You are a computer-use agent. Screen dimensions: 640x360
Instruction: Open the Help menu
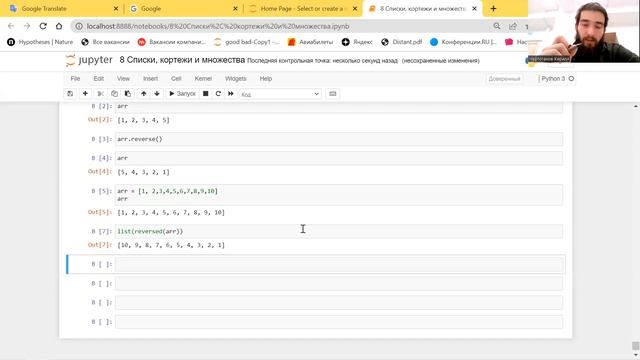tap(266, 79)
